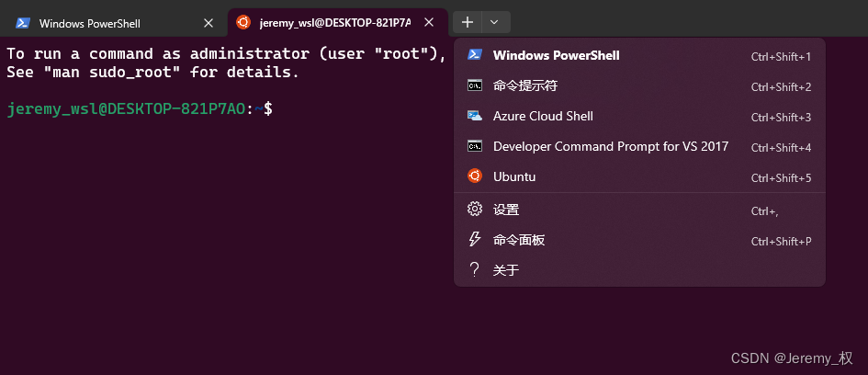868x375 pixels.
Task: Click the Ubuntu logo icon in the menu
Action: click(x=474, y=176)
